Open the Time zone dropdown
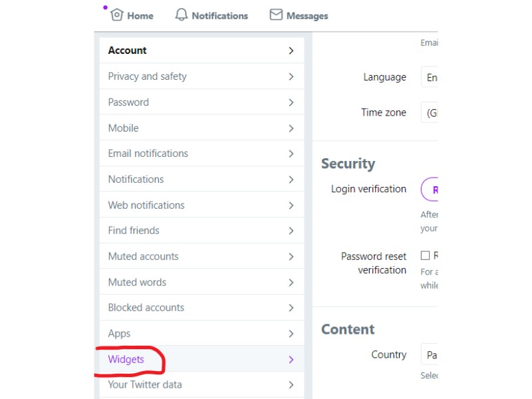Screen dimensions: 532x399 [430, 112]
